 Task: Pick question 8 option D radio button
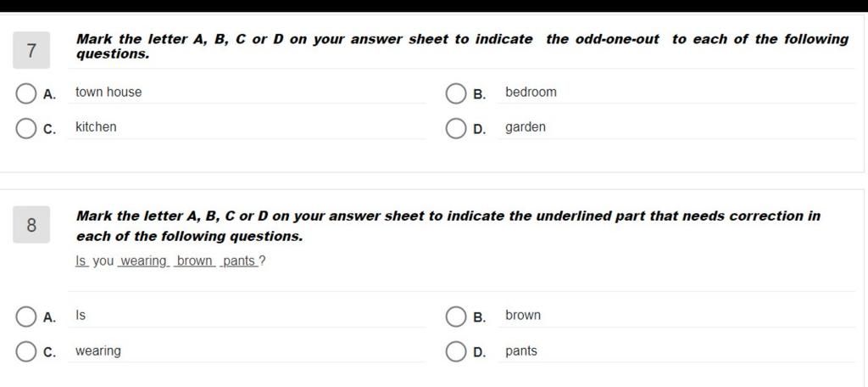pos(456,352)
